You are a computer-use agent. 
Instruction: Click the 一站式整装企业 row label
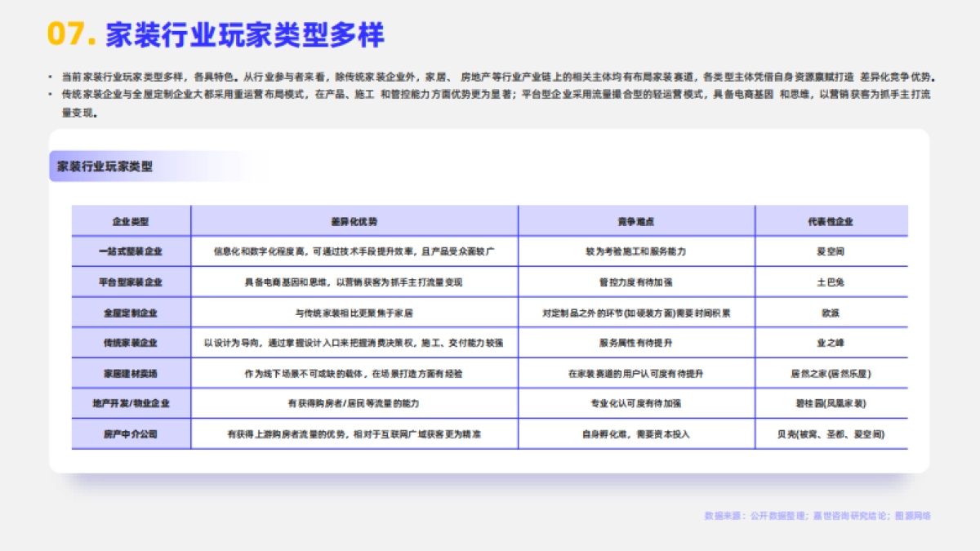coord(133,251)
